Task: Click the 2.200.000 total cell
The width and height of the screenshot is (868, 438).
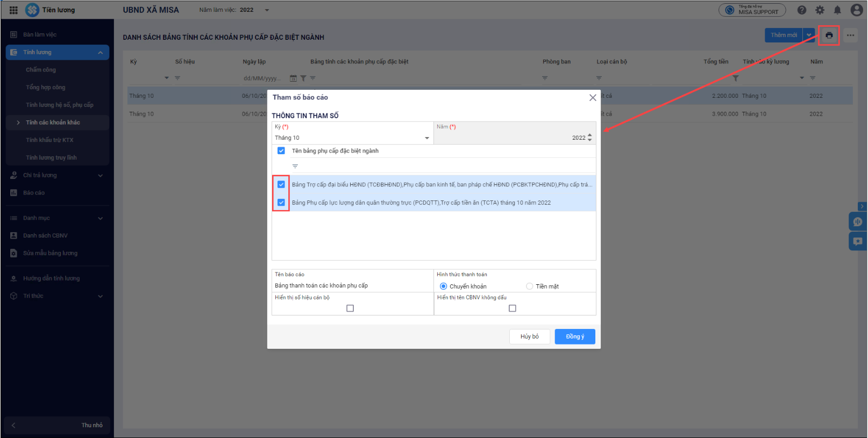Action: 725,96
